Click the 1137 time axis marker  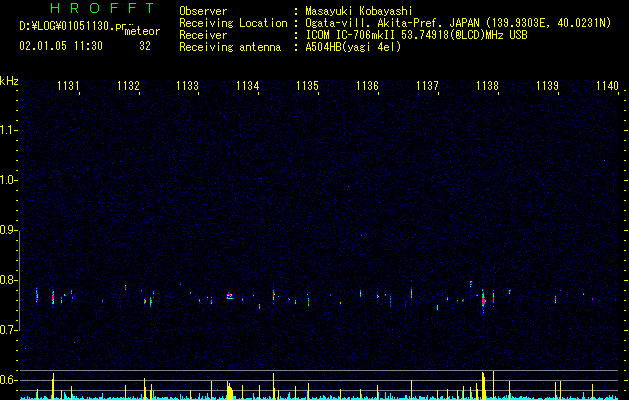pyautogui.click(x=427, y=85)
